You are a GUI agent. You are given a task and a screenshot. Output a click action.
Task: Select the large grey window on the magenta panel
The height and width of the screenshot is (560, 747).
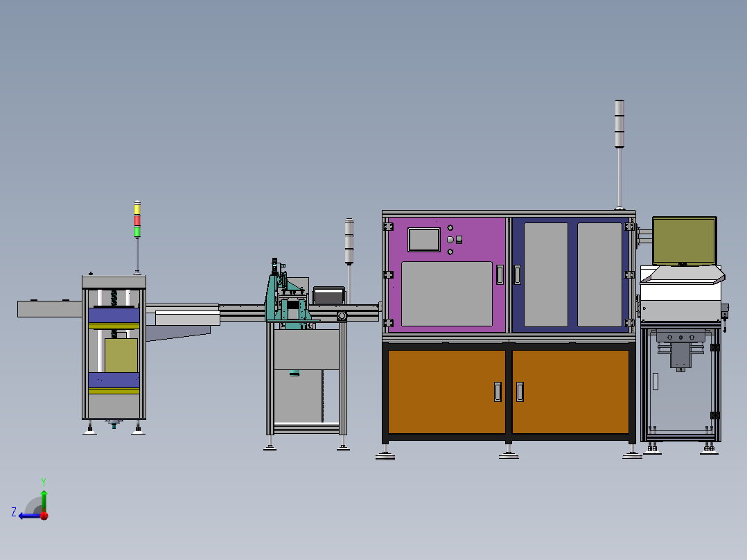click(447, 294)
